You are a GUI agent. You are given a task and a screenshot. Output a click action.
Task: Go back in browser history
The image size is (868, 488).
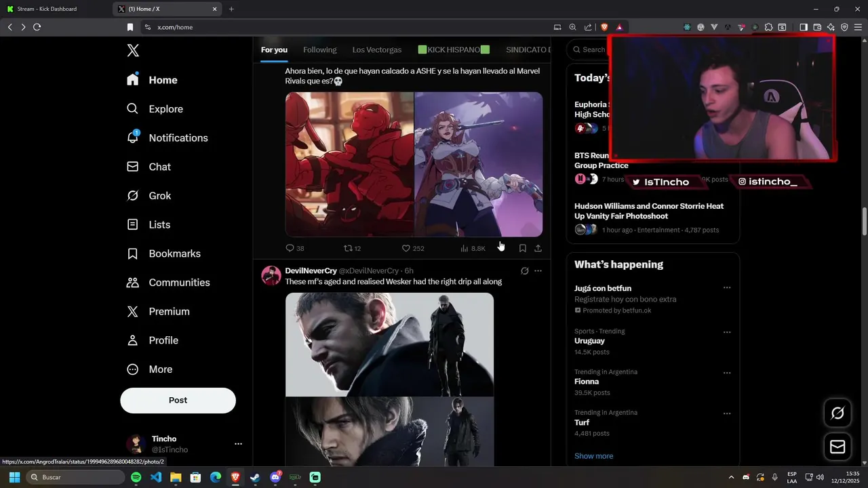click(9, 27)
